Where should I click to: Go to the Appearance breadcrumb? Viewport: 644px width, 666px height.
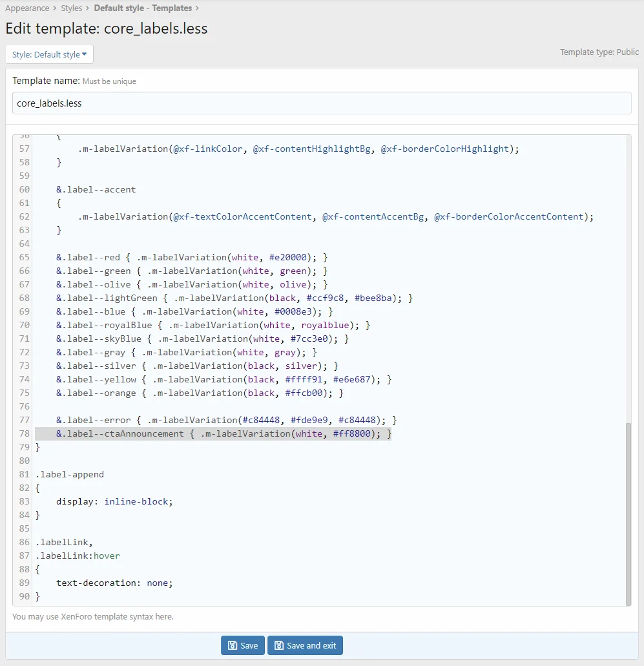27,8
